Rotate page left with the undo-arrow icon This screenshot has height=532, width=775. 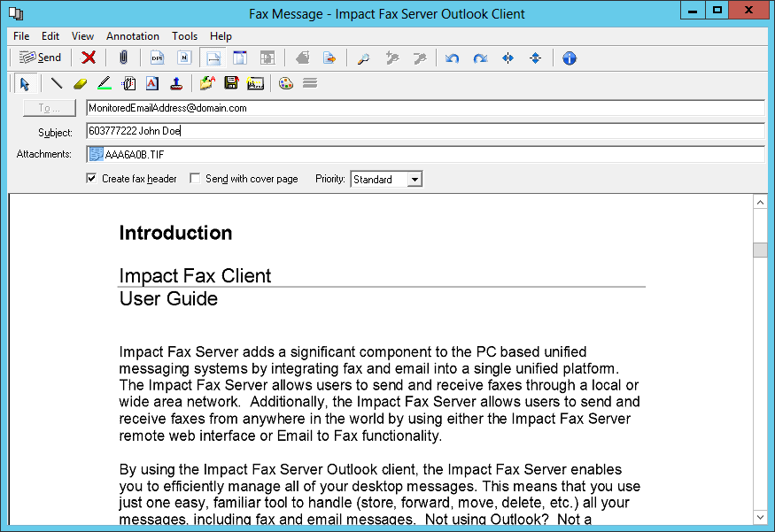tap(453, 58)
